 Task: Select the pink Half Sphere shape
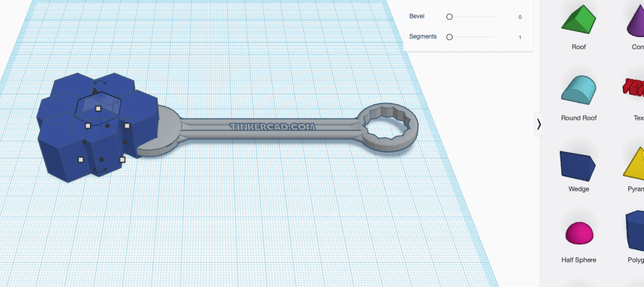pyautogui.click(x=579, y=233)
